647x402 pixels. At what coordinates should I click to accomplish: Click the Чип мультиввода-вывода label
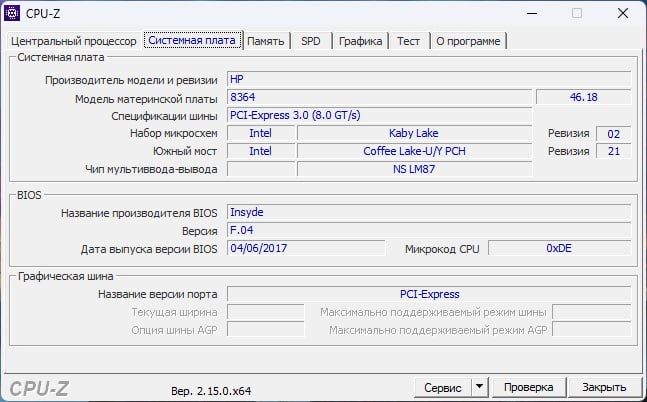pyautogui.click(x=151, y=169)
